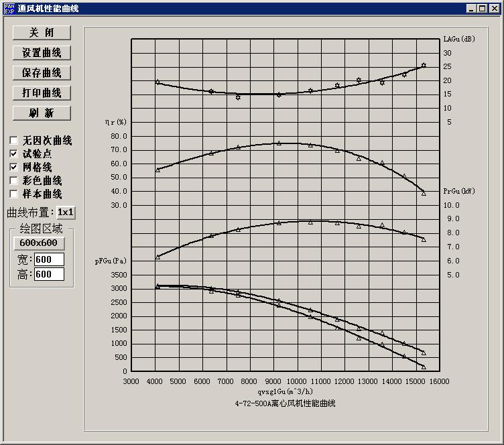Click the 宽 width input field
This screenshot has width=504, height=445.
tap(49, 259)
